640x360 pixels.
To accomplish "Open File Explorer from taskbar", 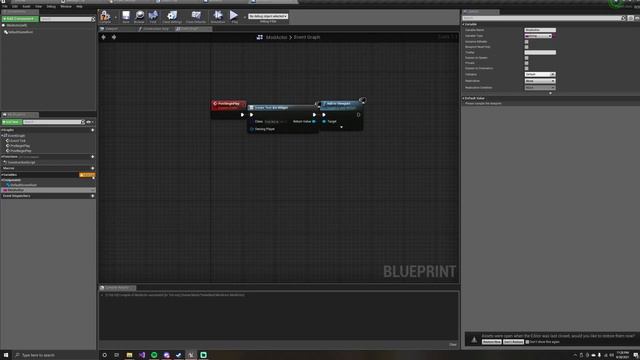I will (x=129, y=355).
